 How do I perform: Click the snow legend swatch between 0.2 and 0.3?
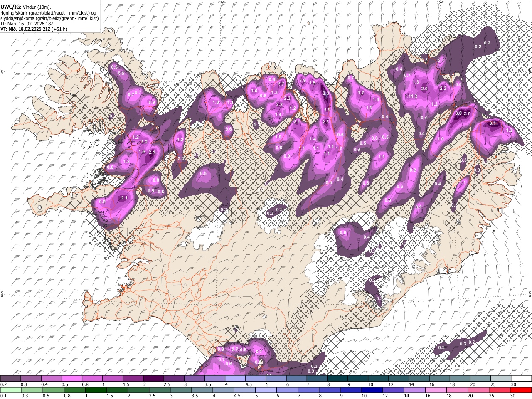(10, 378)
